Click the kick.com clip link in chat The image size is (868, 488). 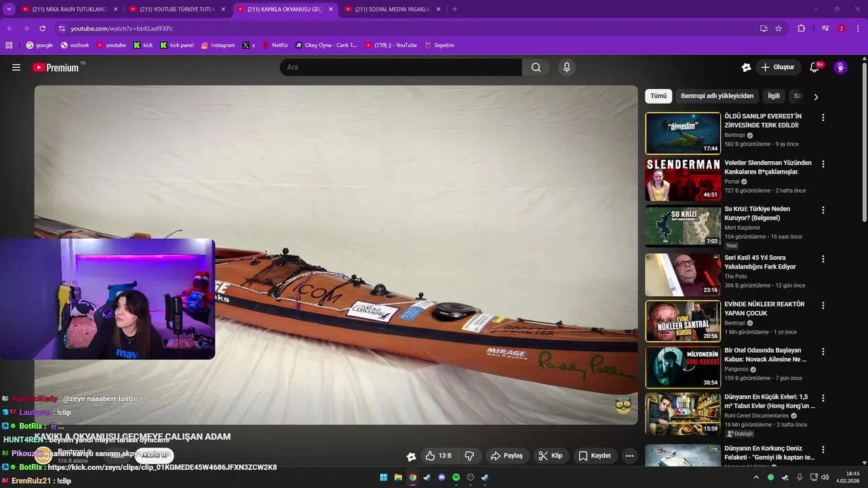pyautogui.click(x=162, y=467)
